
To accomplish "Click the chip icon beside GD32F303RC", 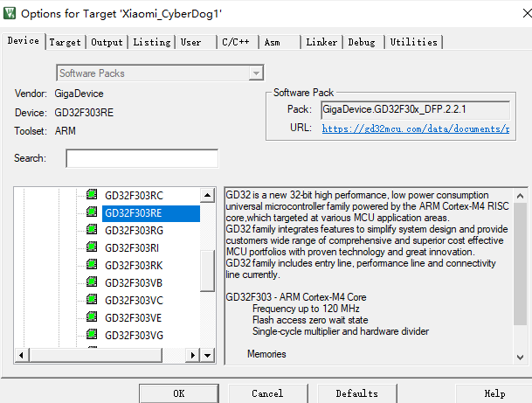I will (x=92, y=194).
